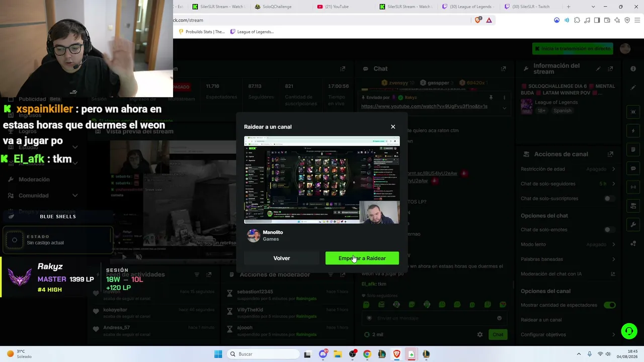This screenshot has height=362, width=644.
Task: Click the Empezar a Raidear button
Action: 362,258
